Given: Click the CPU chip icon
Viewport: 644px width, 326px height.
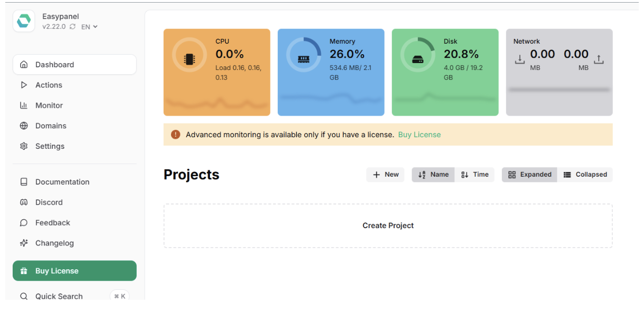Looking at the screenshot, I should pos(189,59).
